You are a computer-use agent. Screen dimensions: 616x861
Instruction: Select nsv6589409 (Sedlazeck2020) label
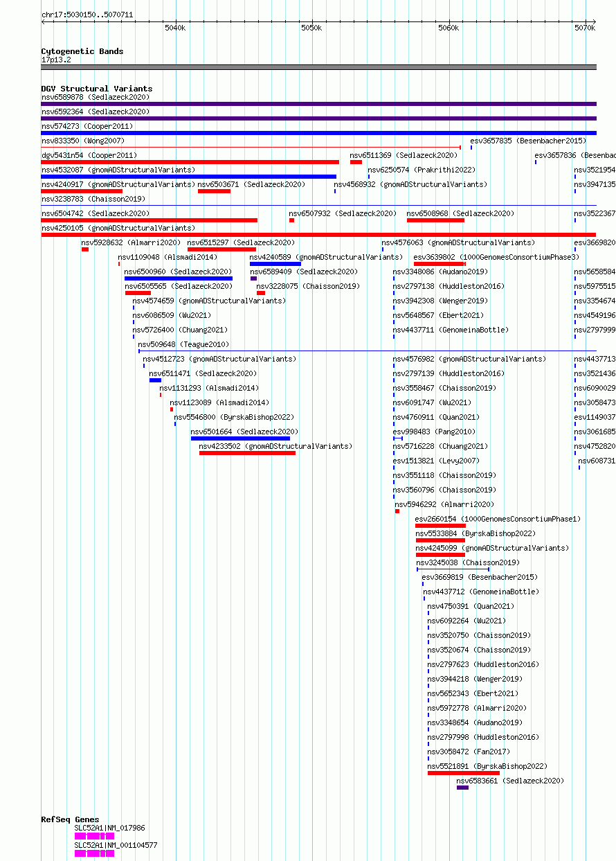(x=304, y=272)
